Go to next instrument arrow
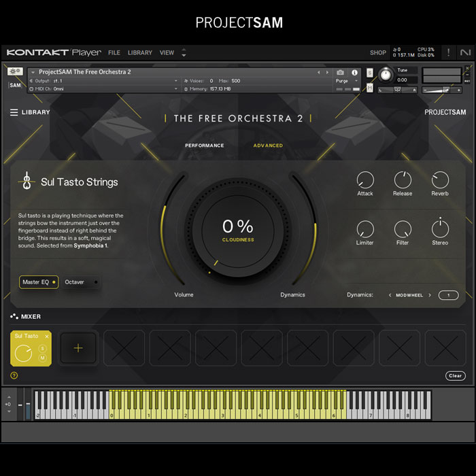 327,72
